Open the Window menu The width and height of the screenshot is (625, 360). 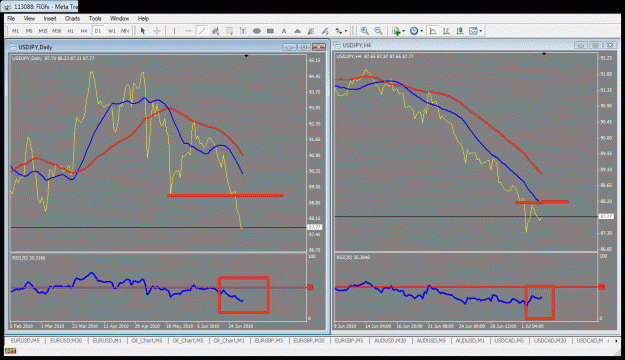tap(119, 18)
